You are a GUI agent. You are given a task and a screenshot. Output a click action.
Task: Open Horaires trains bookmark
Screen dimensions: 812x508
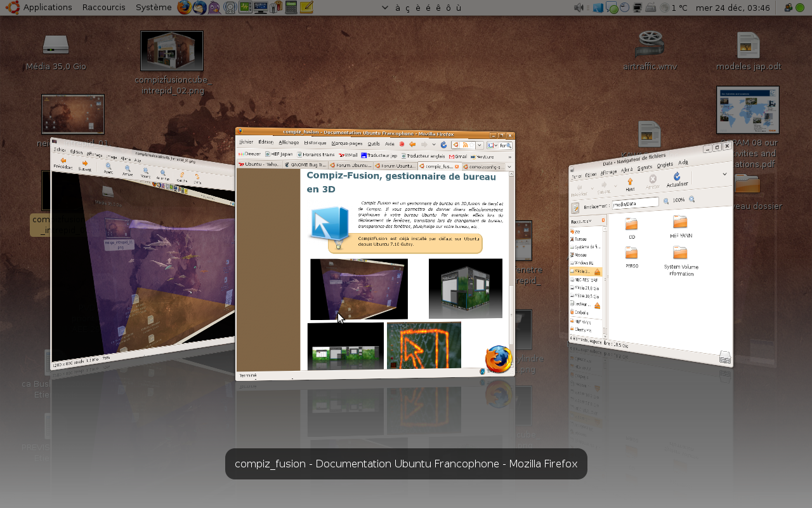coord(315,154)
